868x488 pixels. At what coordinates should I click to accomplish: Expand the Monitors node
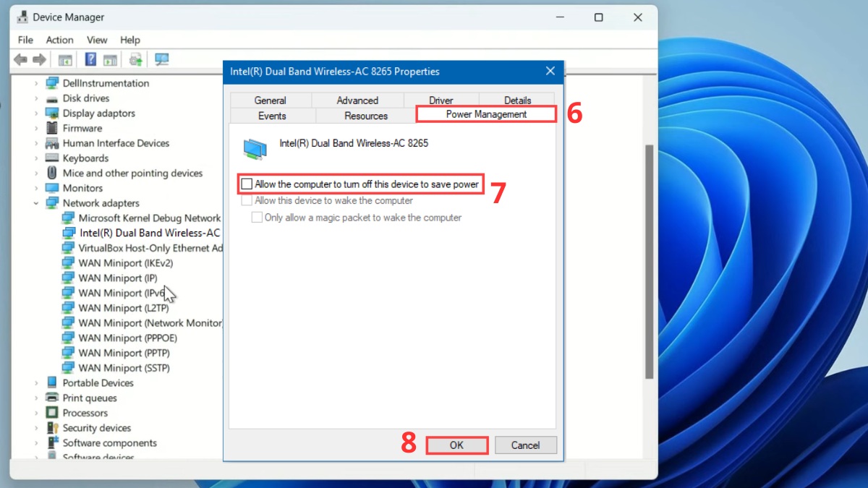[x=35, y=188]
